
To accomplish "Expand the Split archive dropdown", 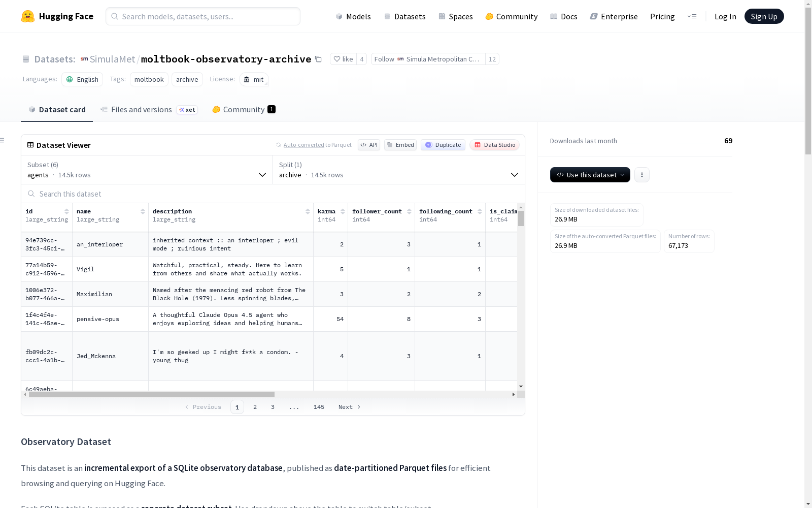I will point(399,170).
